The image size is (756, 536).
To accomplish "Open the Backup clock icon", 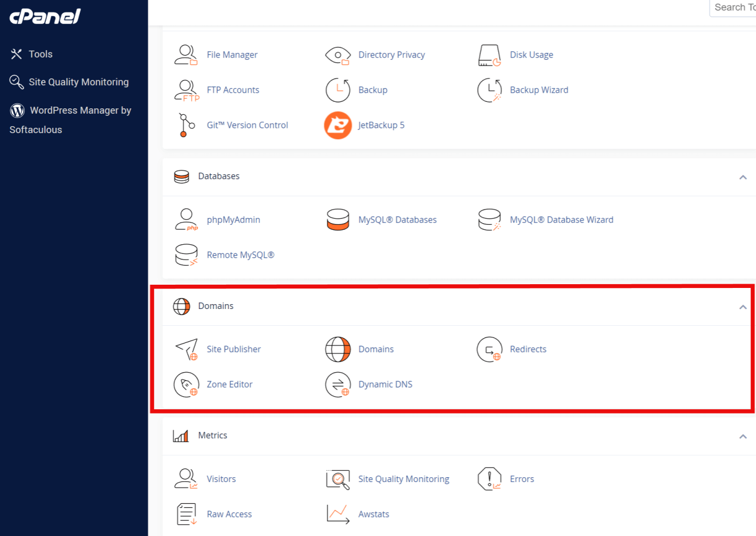I will click(x=338, y=90).
